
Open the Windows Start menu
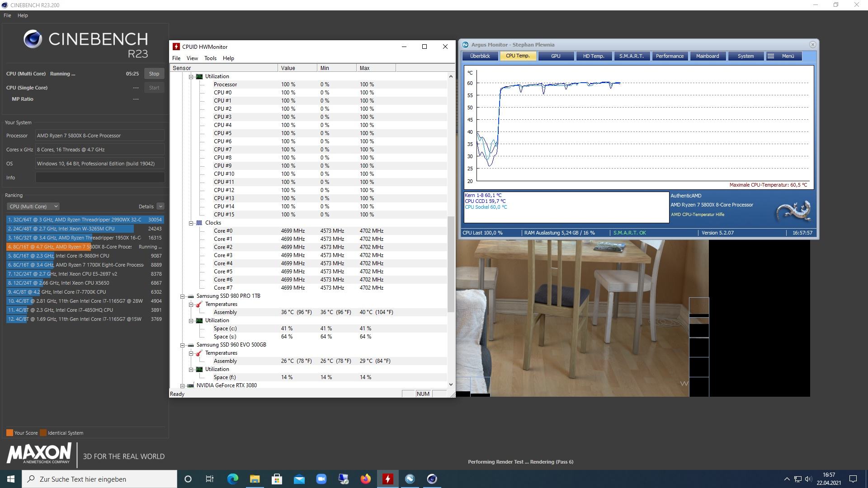coord(11,479)
